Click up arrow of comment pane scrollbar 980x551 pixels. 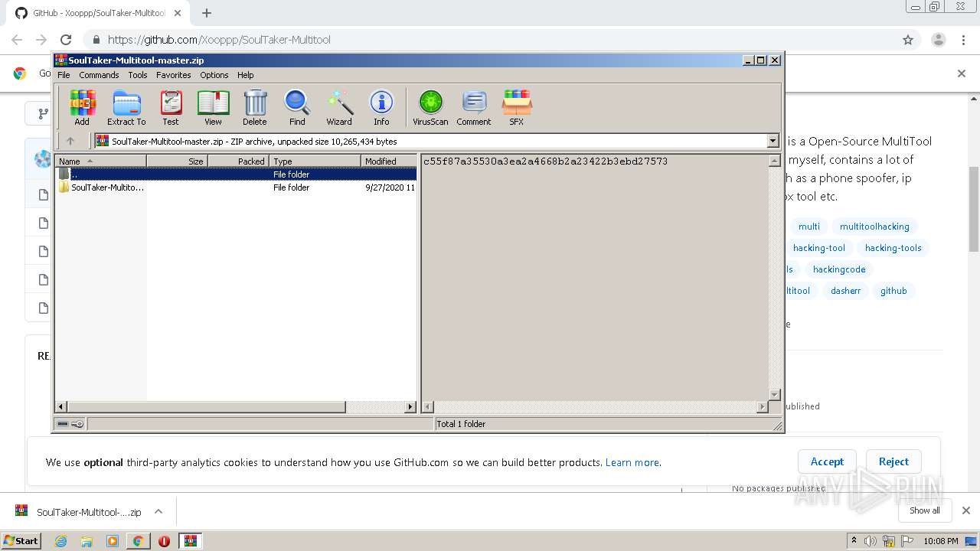click(x=774, y=161)
